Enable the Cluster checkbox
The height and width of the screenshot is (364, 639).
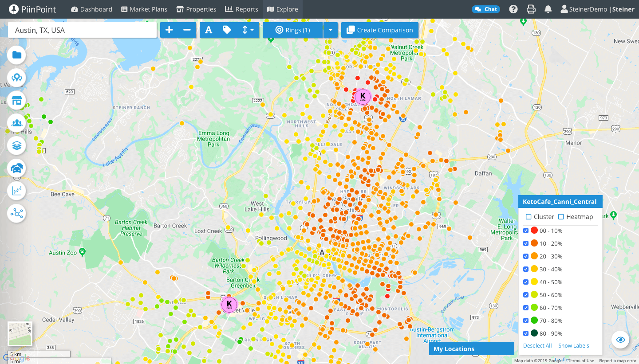[529, 217]
